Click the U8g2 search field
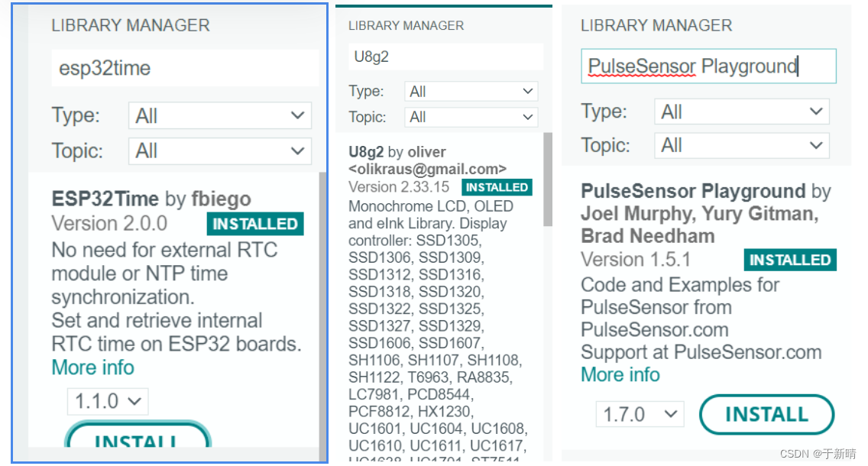The width and height of the screenshot is (868, 466). 445,57
